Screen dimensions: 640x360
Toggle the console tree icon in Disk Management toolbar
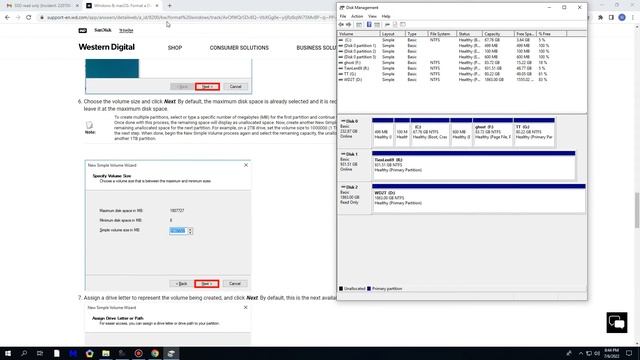click(x=359, y=24)
